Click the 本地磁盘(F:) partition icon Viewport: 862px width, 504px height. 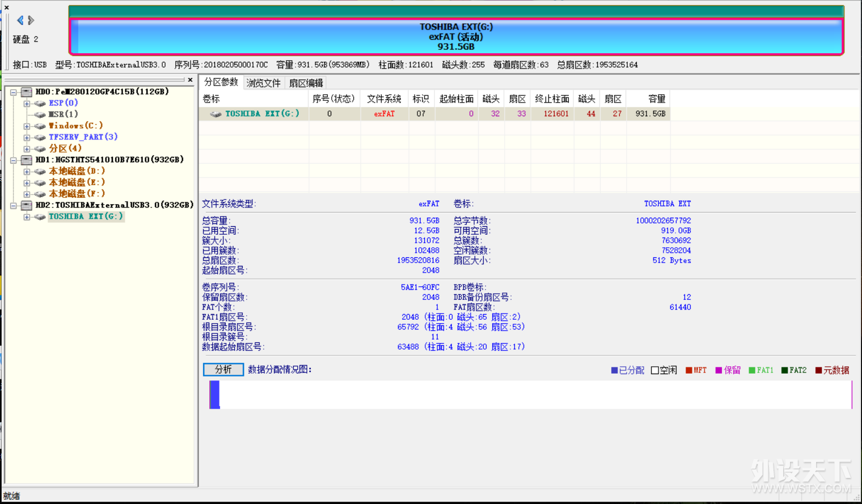click(x=40, y=194)
